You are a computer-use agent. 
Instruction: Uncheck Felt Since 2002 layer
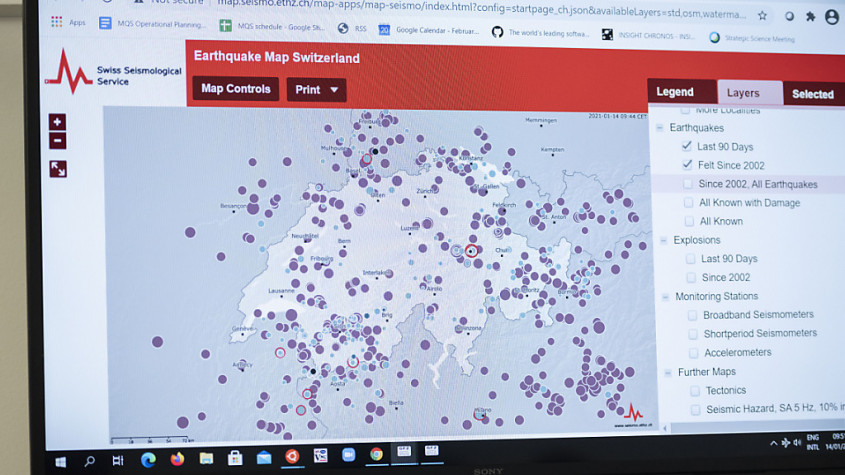(x=687, y=164)
